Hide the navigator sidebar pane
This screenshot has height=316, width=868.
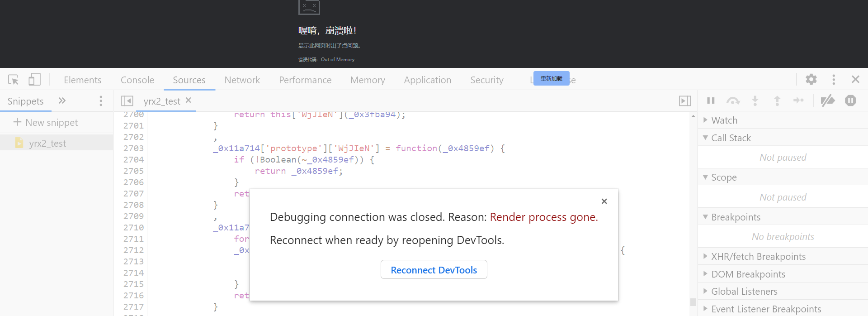pyautogui.click(x=127, y=101)
